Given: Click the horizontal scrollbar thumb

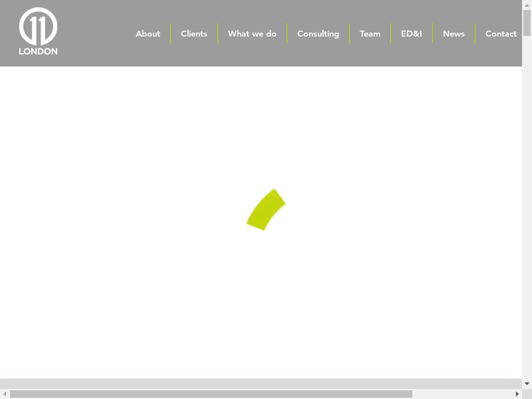Looking at the screenshot, I should pyautogui.click(x=211, y=394).
